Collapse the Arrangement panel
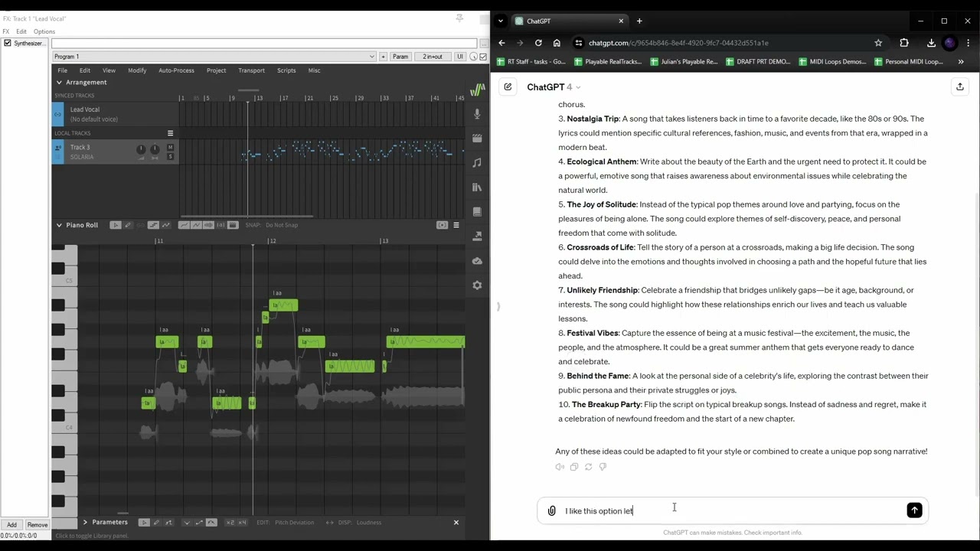Screen dimensions: 980x551 59,83
